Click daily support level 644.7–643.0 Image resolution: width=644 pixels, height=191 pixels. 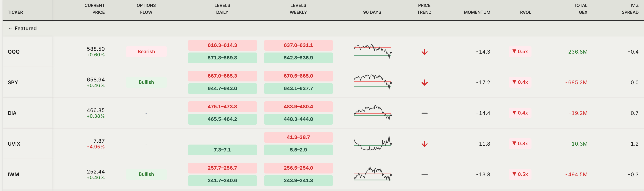pos(222,89)
